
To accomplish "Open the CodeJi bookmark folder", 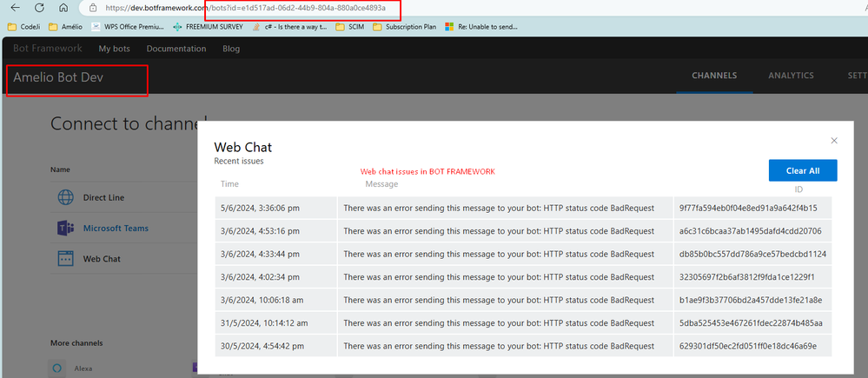I will [23, 27].
